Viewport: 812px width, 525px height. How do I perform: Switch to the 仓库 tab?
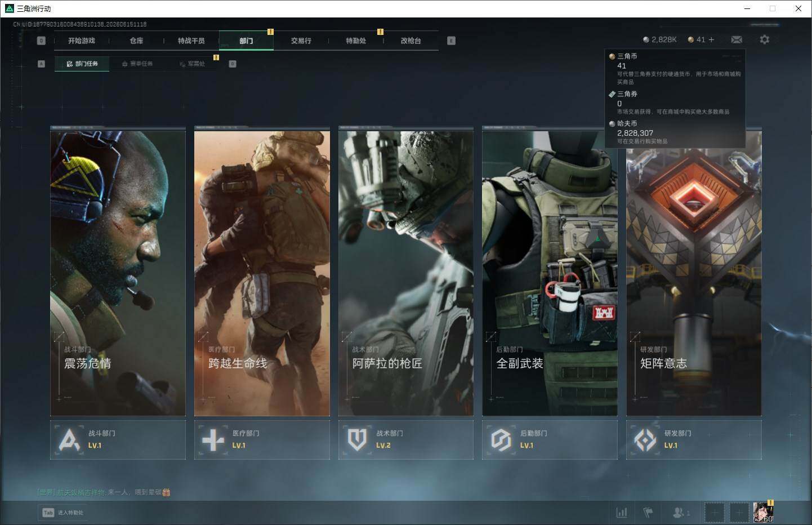136,41
